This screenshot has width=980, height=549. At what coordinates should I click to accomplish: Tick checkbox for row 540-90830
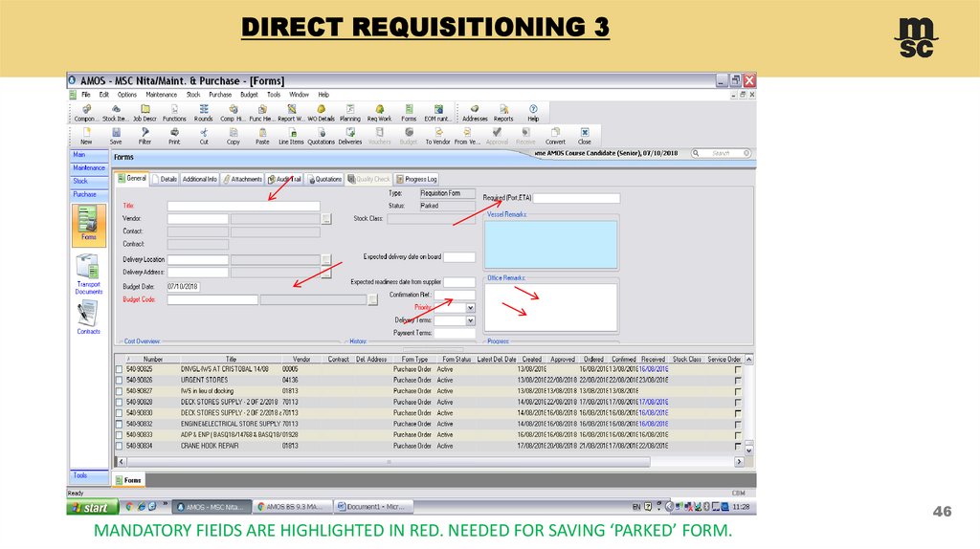(120, 413)
